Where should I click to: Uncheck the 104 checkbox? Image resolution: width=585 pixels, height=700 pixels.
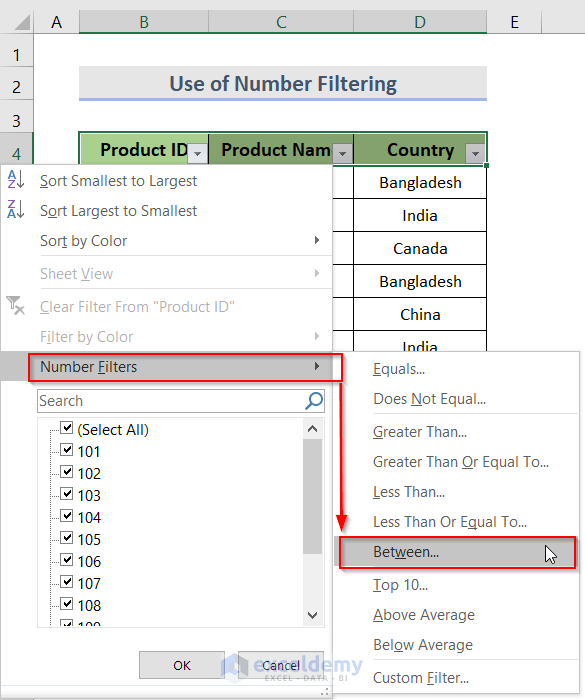67,516
